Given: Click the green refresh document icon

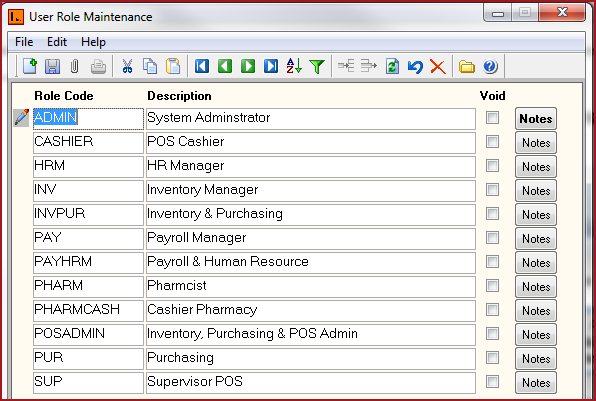Looking at the screenshot, I should pos(392,66).
